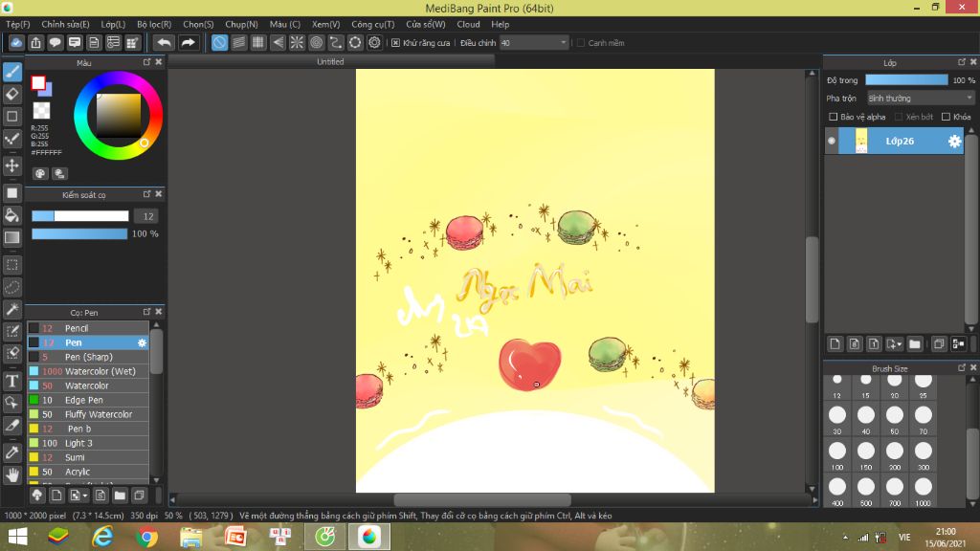
Task: Create a new layer folder
Action: [915, 343]
